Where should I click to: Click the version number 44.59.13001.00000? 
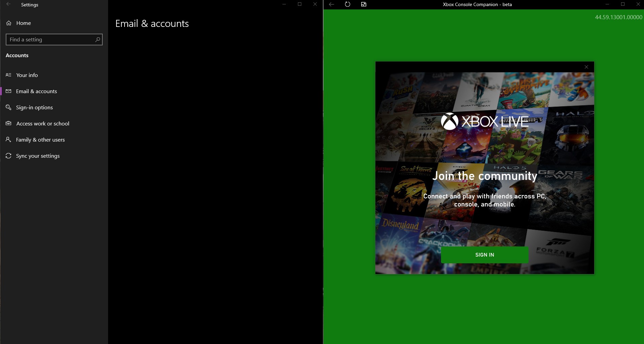click(618, 17)
